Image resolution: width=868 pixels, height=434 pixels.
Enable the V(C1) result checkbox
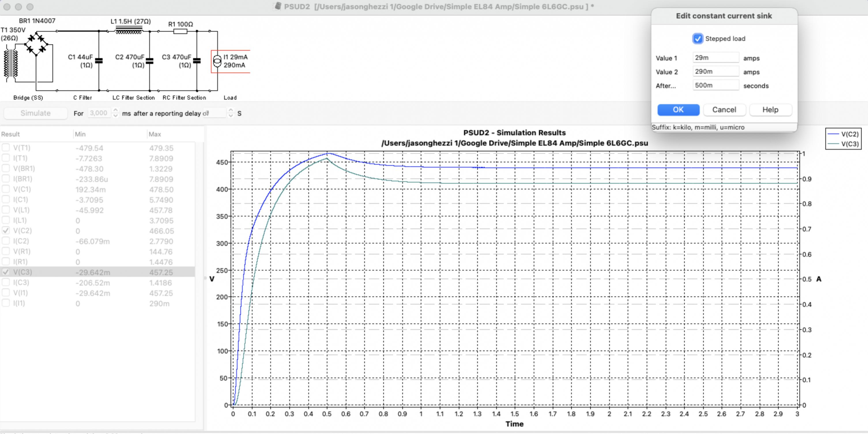(x=6, y=189)
